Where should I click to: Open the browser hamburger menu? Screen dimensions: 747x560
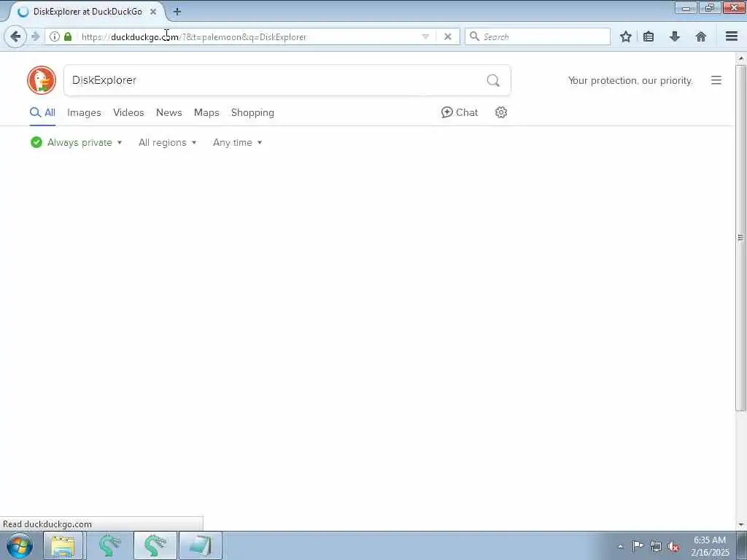732,36
